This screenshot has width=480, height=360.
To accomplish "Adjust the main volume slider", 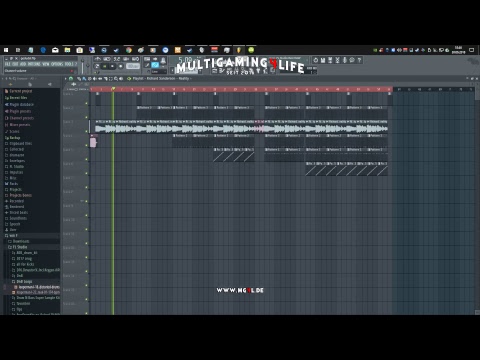I will 82,65.
